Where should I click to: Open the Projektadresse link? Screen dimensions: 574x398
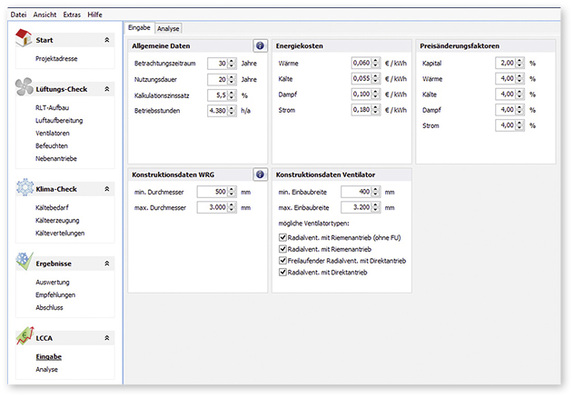[x=56, y=59]
